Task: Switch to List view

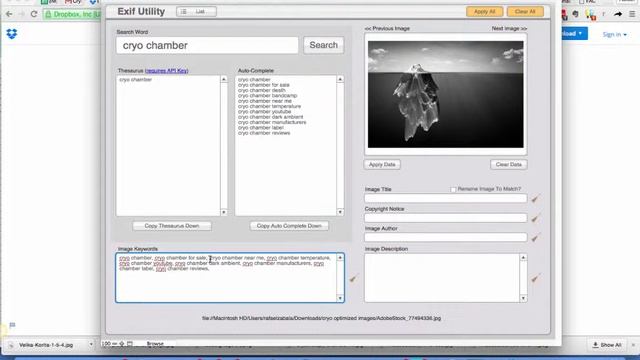Action: point(196,11)
